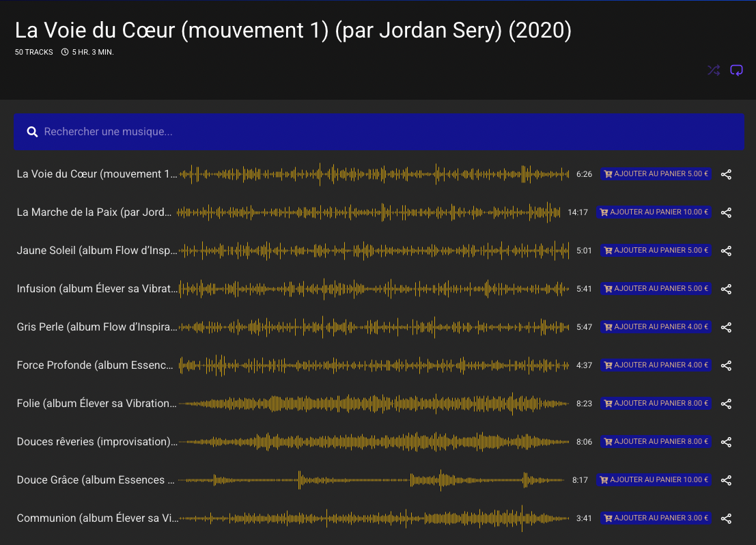Viewport: 756px width, 545px height.
Task: Click the search magnifier icon
Action: point(32,132)
